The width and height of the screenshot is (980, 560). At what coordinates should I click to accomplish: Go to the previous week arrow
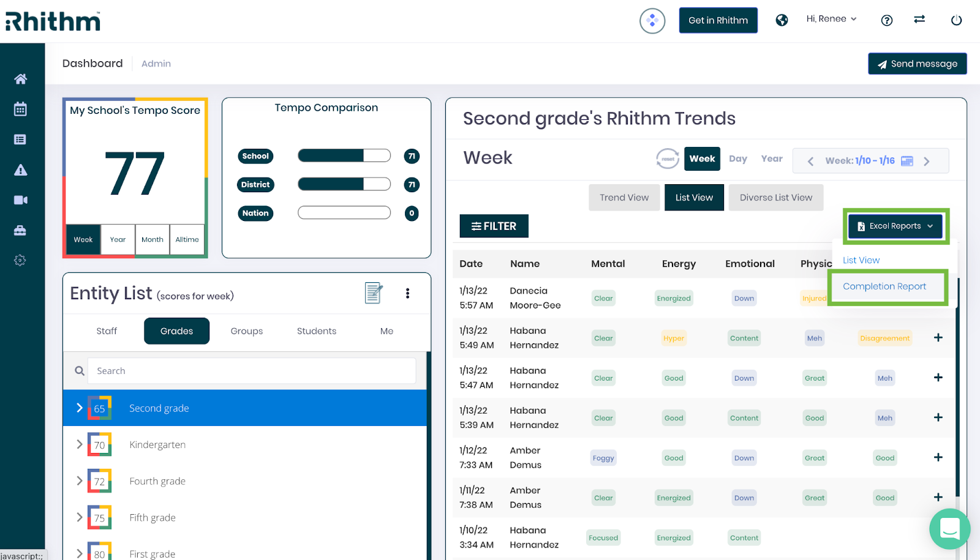click(810, 161)
